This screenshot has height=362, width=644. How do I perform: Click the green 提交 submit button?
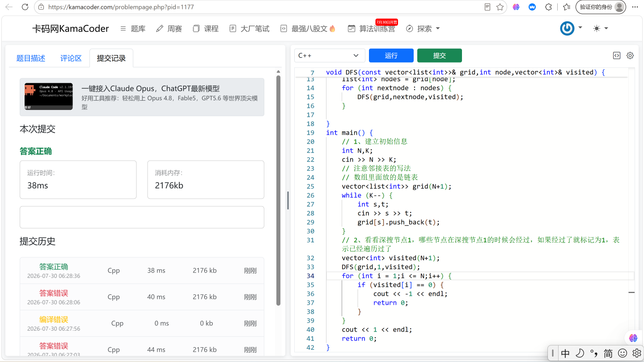[440, 55]
